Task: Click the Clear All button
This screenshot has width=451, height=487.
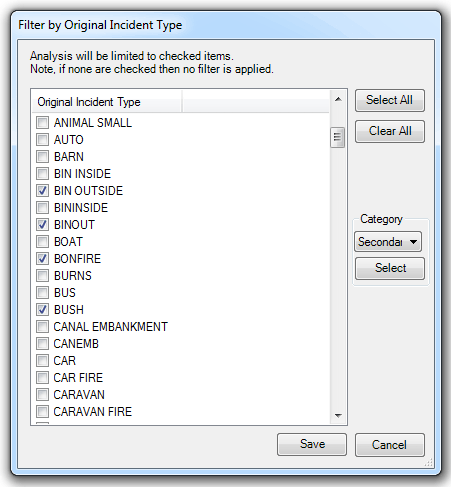Action: [x=390, y=131]
